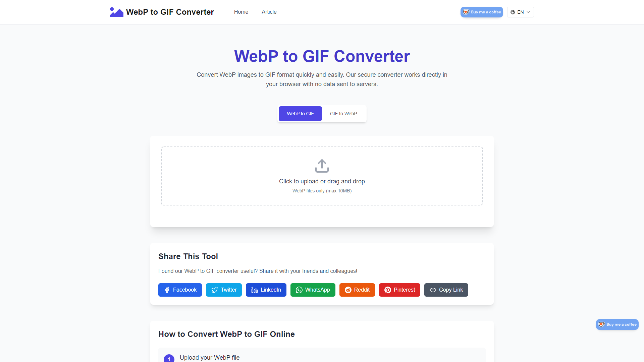Screen dimensions: 644x362
Task: Click the upload icon to select file
Action: pos(322,166)
